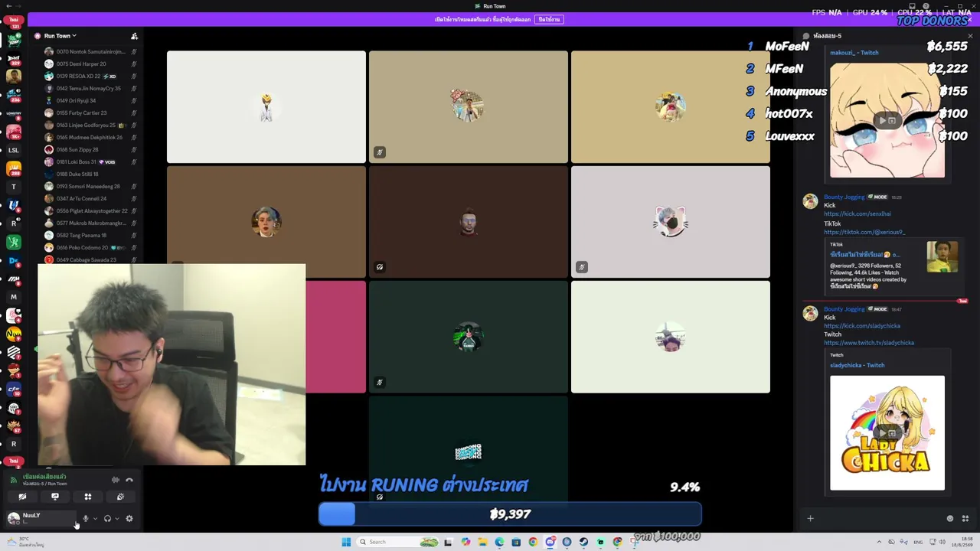Screen dimensions: 980x551
Task: Open Discord user settings gear
Action: (129, 518)
